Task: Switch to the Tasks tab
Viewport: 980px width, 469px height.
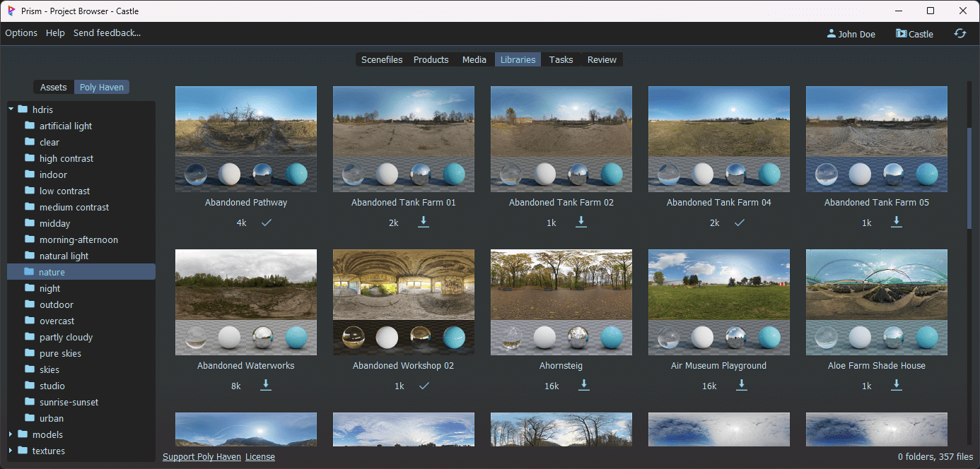Action: [x=561, y=60]
